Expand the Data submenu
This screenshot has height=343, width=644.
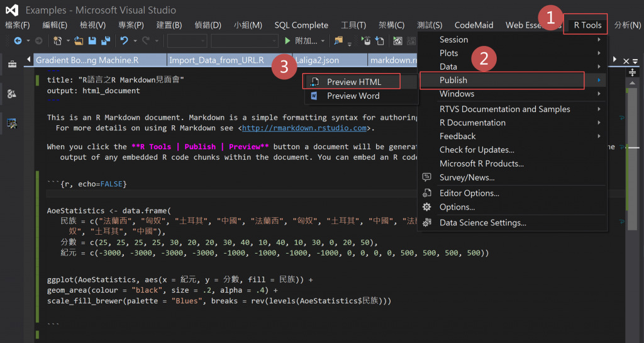(x=599, y=67)
